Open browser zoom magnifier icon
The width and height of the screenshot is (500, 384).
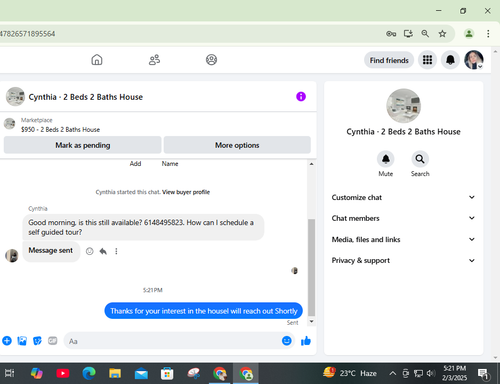point(425,34)
